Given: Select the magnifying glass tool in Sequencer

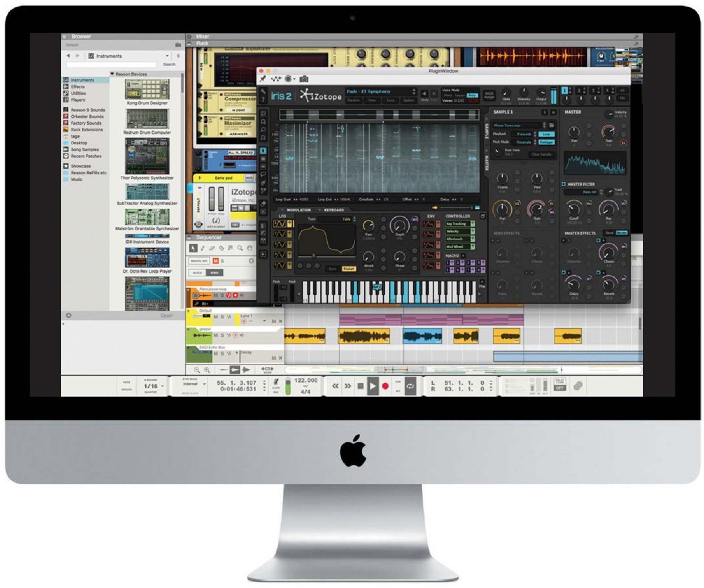Looking at the screenshot, I should [x=240, y=248].
